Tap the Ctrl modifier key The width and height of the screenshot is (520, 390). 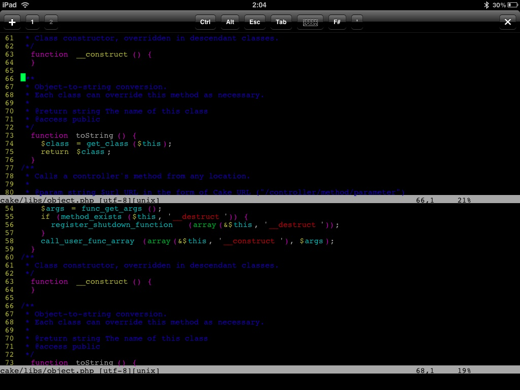(205, 22)
